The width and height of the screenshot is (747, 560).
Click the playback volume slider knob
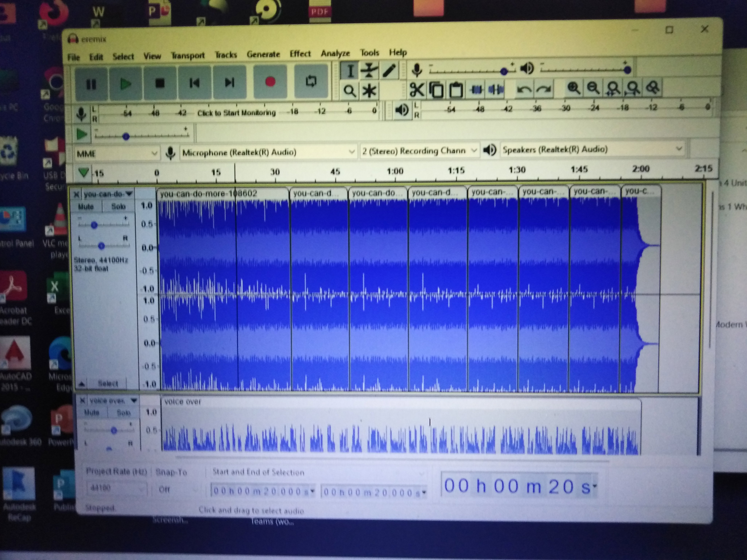[x=627, y=70]
